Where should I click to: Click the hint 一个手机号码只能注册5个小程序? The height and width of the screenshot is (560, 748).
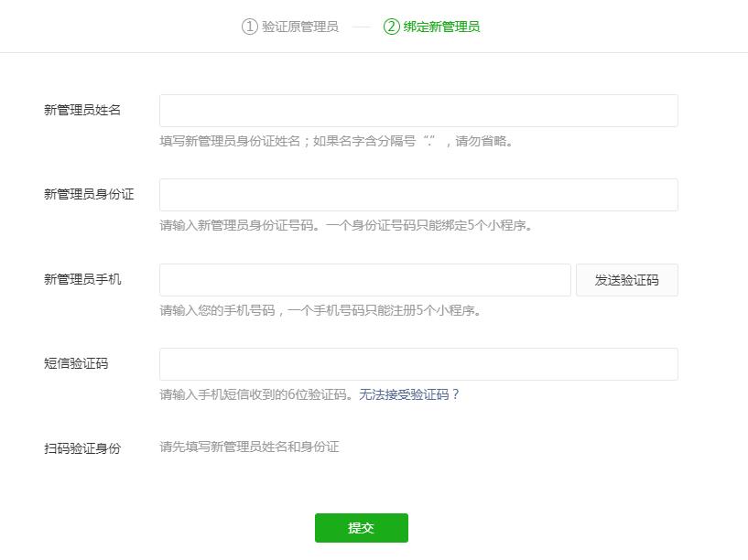tap(381, 311)
